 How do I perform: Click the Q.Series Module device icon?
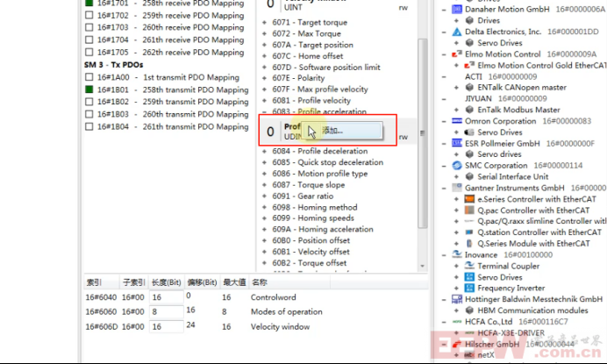[469, 244]
